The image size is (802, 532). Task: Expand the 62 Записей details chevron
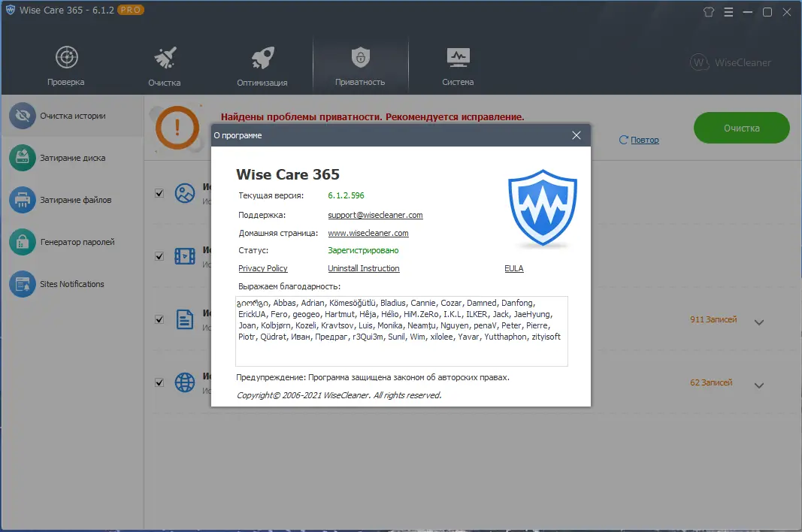pyautogui.click(x=759, y=385)
